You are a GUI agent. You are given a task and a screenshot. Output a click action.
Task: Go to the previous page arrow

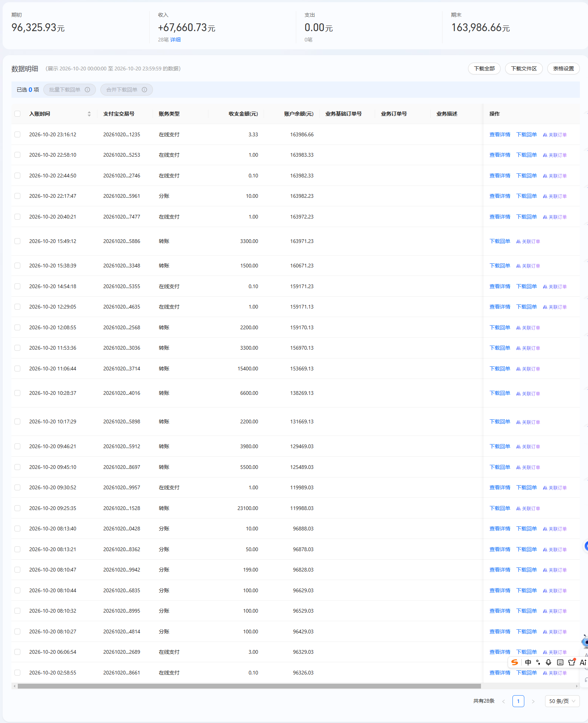pos(504,701)
